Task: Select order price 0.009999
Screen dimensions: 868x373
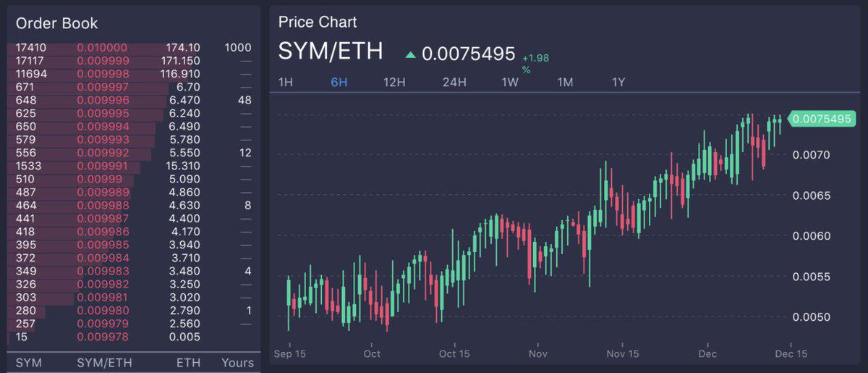Action: [x=102, y=61]
